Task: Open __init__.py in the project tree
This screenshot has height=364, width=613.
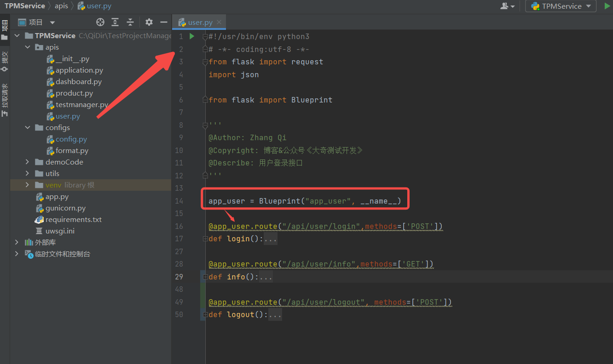Action: [72, 58]
